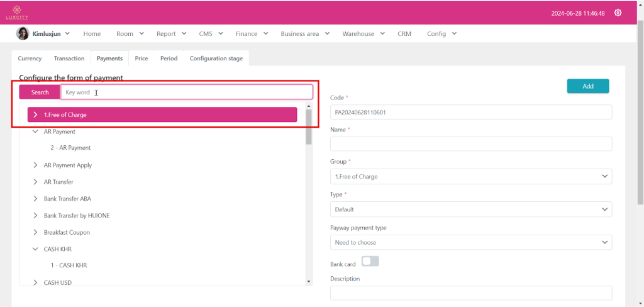Open the Finance menu
Screen dimensions: 644x307
(x=252, y=34)
